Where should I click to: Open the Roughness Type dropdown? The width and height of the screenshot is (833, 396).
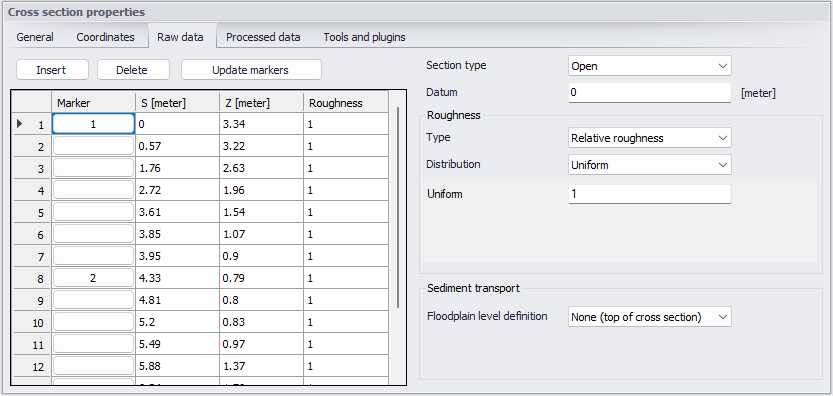point(650,138)
